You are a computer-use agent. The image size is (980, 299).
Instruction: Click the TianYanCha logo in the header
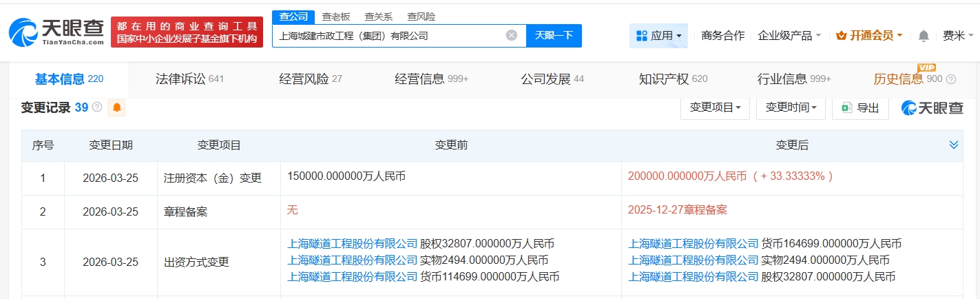pos(56,32)
